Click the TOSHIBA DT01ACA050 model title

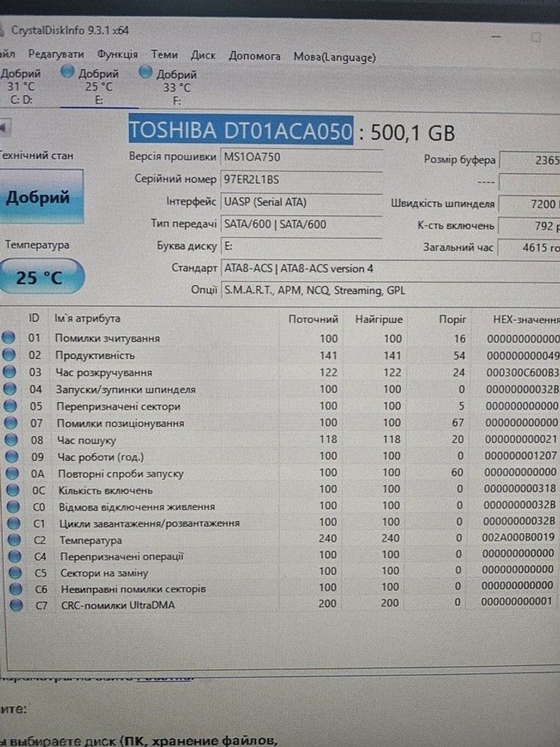[x=241, y=130]
